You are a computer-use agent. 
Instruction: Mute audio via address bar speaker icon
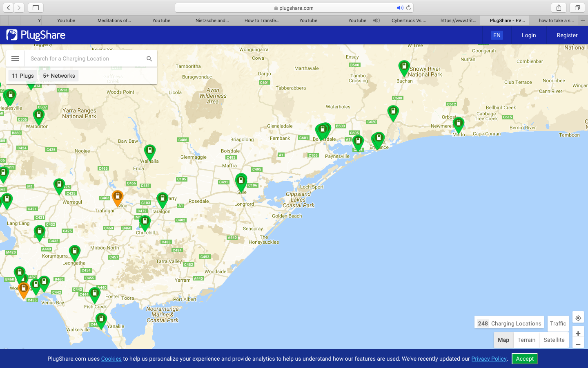(x=399, y=8)
